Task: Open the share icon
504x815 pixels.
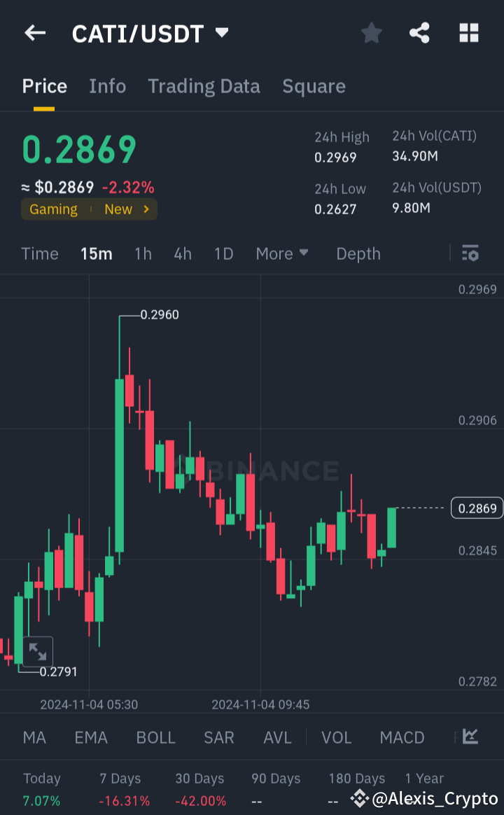Action: click(x=419, y=33)
